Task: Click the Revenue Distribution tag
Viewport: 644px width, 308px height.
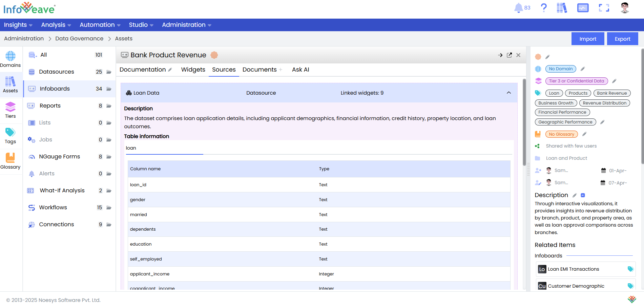Action: pyautogui.click(x=604, y=103)
